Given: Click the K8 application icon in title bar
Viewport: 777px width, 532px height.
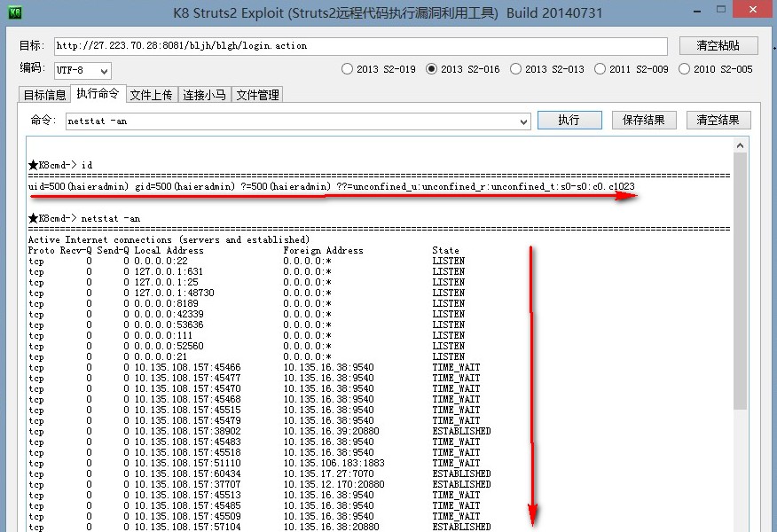Looking at the screenshot, I should (15, 12).
